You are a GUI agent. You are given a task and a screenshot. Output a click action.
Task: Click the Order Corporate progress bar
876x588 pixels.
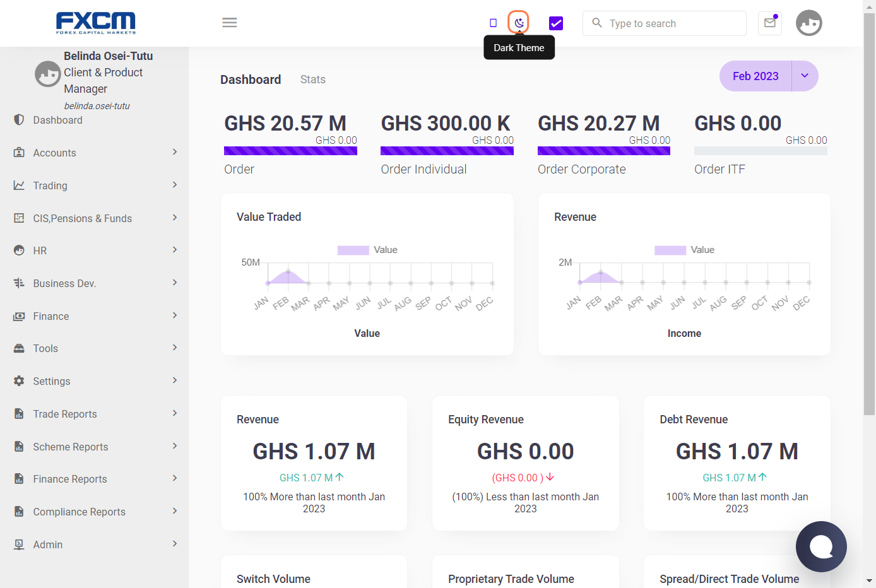(604, 151)
